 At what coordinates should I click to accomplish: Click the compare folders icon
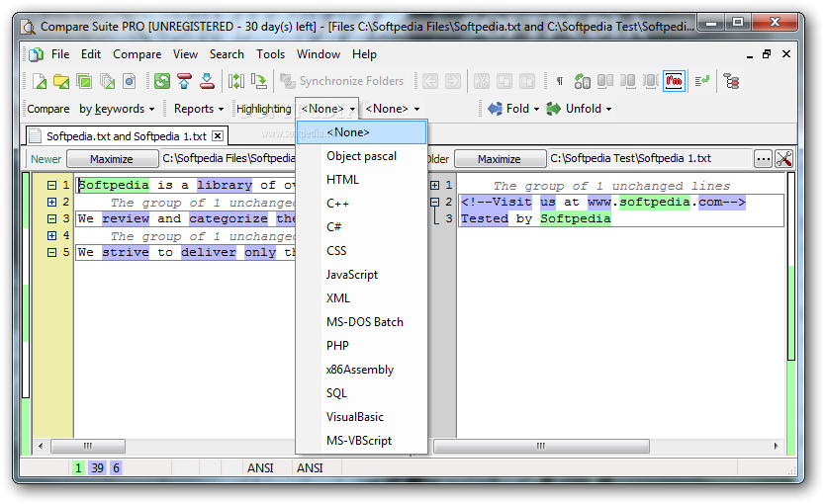pyautogui.click(x=61, y=81)
